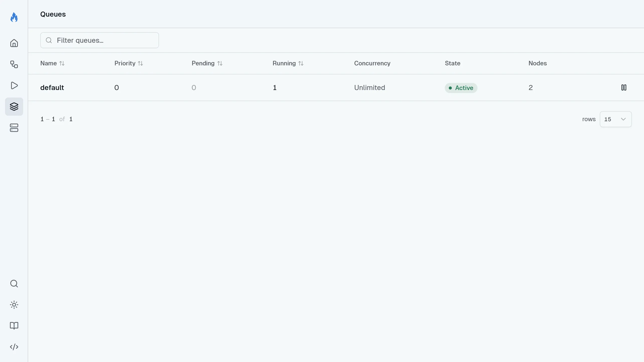Click the Nodes column header
The image size is (644, 362).
538,63
